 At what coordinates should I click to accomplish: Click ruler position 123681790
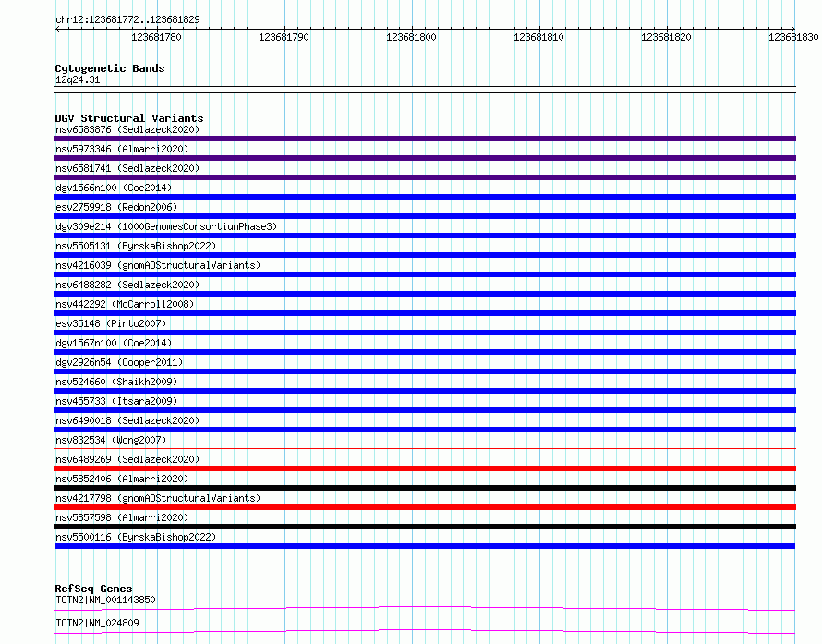[284, 37]
